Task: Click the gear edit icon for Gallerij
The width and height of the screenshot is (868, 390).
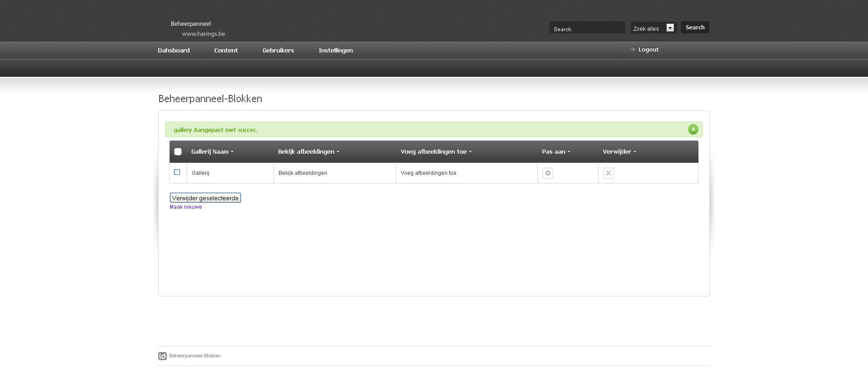Action: click(x=547, y=173)
